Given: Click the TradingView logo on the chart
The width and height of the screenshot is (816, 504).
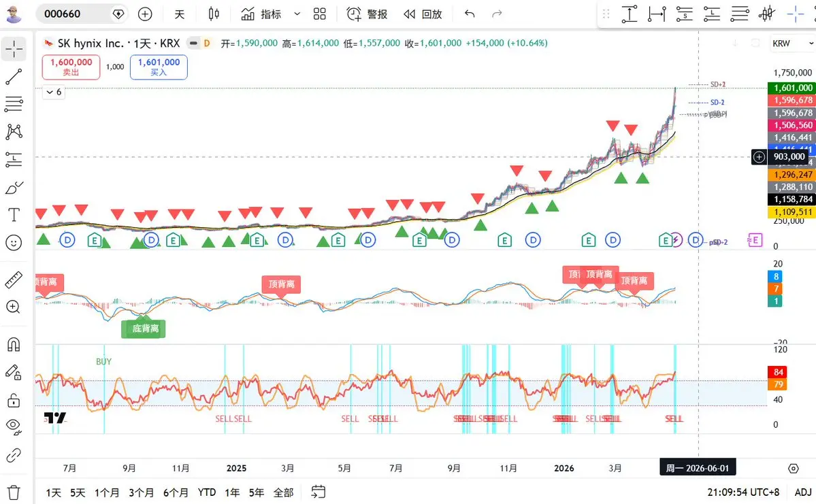Looking at the screenshot, I should pyautogui.click(x=54, y=417).
